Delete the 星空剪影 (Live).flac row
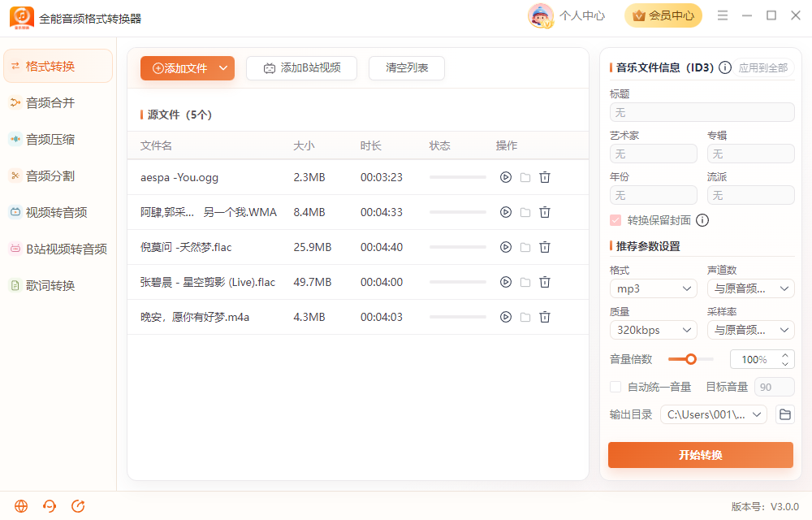Viewport: 812px width, 520px height. pos(545,282)
